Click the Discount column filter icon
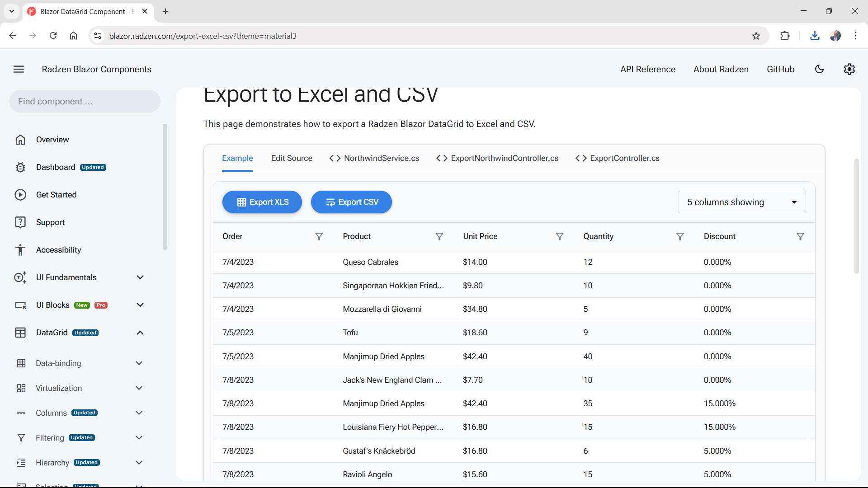The image size is (868, 488). tap(800, 236)
